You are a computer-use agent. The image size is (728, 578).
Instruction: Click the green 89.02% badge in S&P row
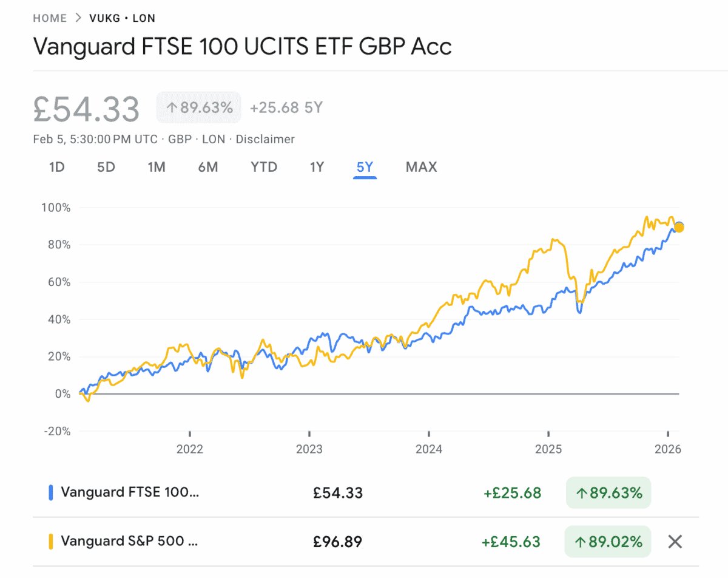(608, 542)
